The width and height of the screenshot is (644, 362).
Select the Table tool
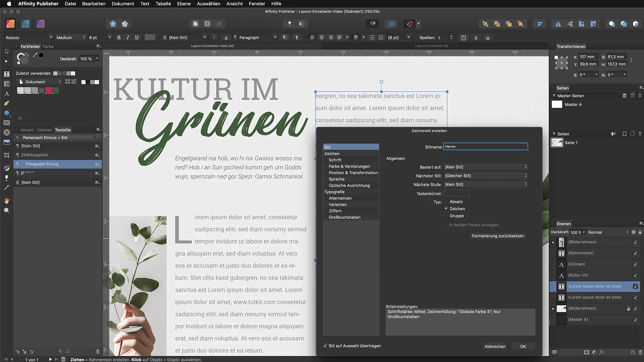coord(7,84)
